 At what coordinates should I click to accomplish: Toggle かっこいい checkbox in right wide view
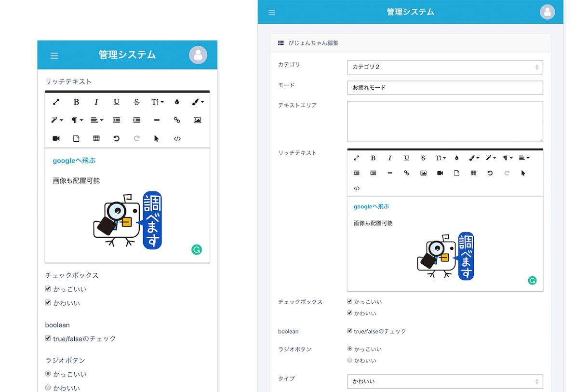pyautogui.click(x=349, y=301)
